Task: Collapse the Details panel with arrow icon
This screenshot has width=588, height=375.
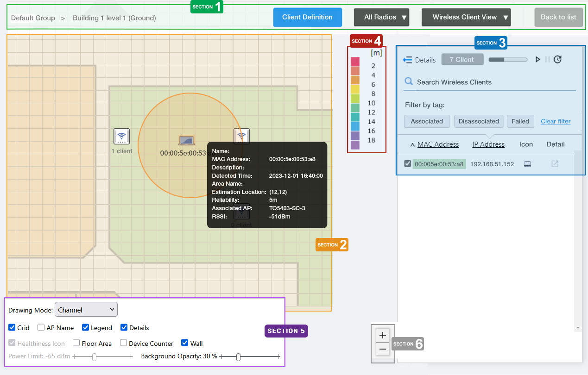Action: 408,60
